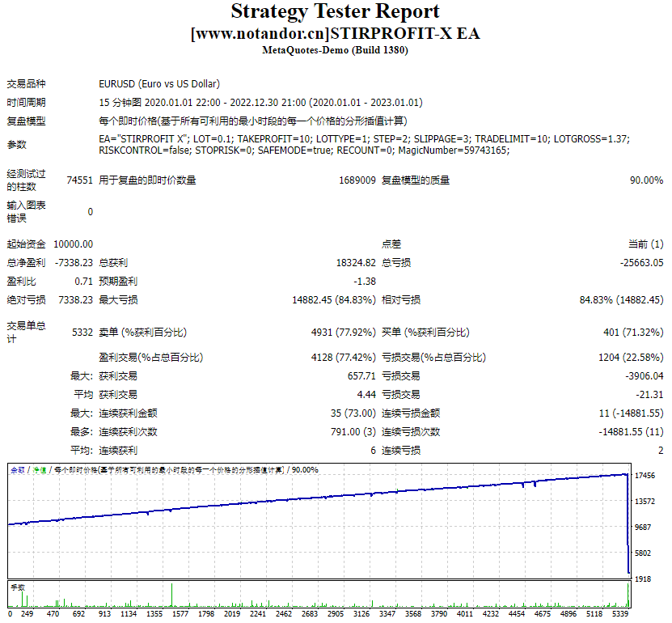Click gross loss value -25663.05

click(641, 263)
